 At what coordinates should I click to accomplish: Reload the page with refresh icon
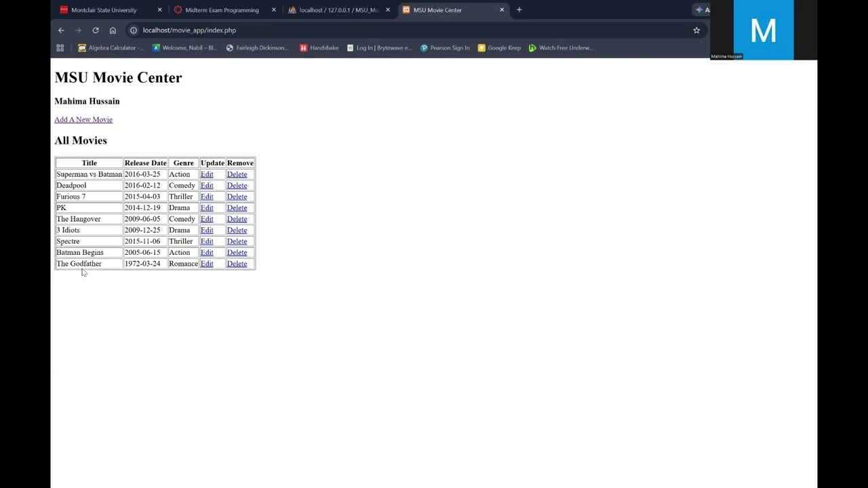coord(96,30)
